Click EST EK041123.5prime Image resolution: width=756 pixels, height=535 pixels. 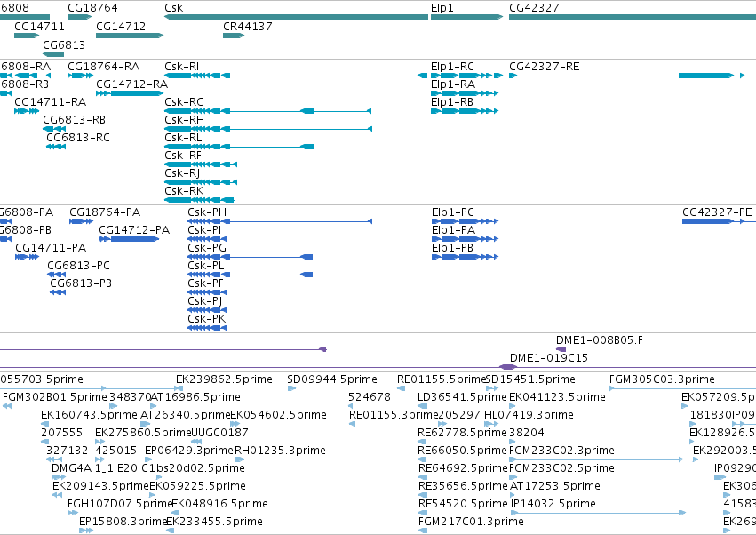pyautogui.click(x=557, y=397)
